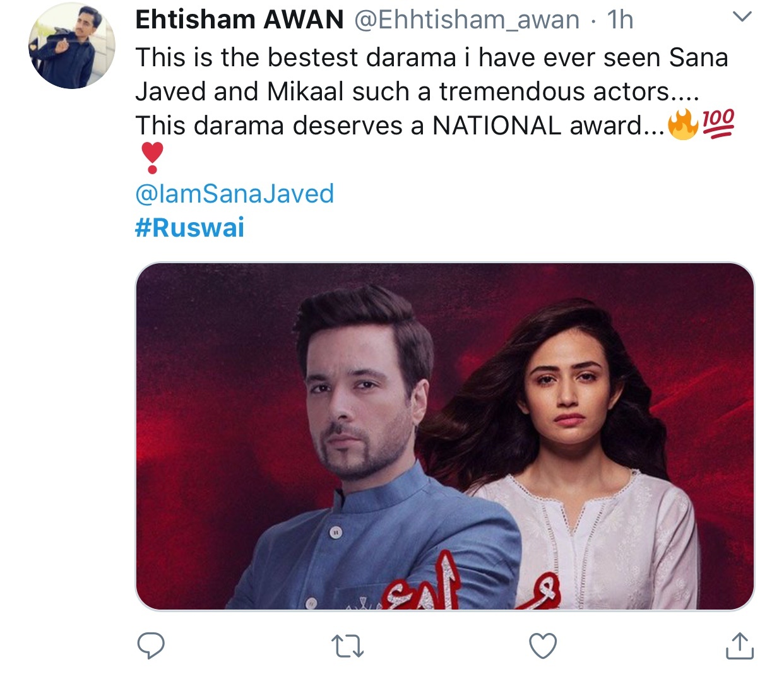Expand the tweet options chevron menu
The height and width of the screenshot is (674, 784).
[x=743, y=17]
